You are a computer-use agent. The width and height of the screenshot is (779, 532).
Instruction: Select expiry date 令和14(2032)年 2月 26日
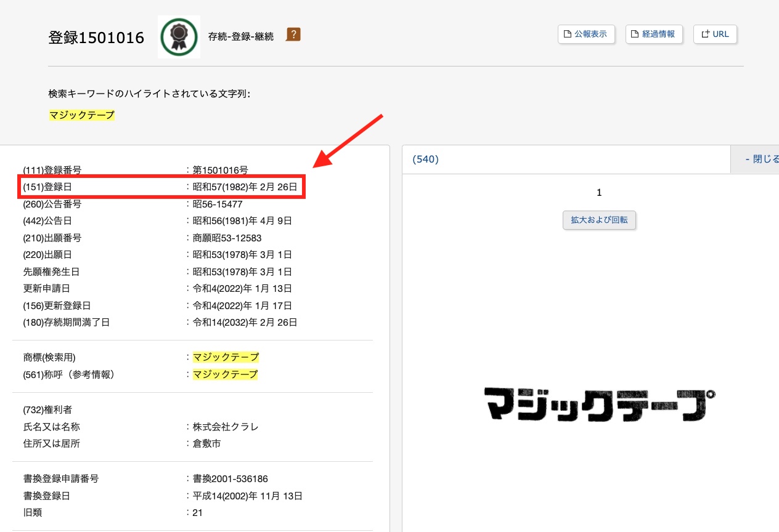[245, 322]
